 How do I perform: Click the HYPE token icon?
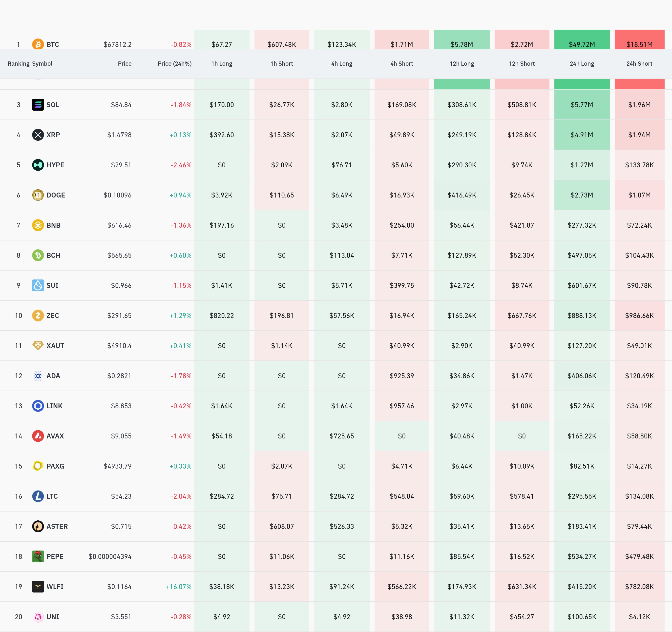(38, 165)
